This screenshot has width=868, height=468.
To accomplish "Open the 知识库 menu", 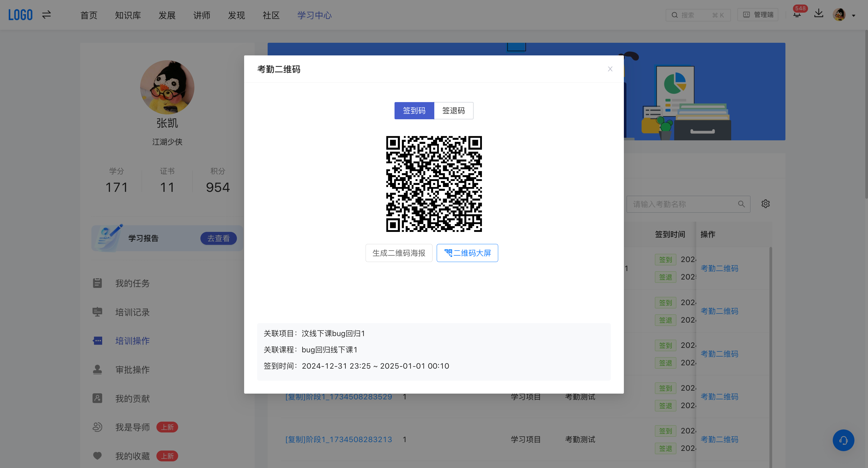I will 128,15.
